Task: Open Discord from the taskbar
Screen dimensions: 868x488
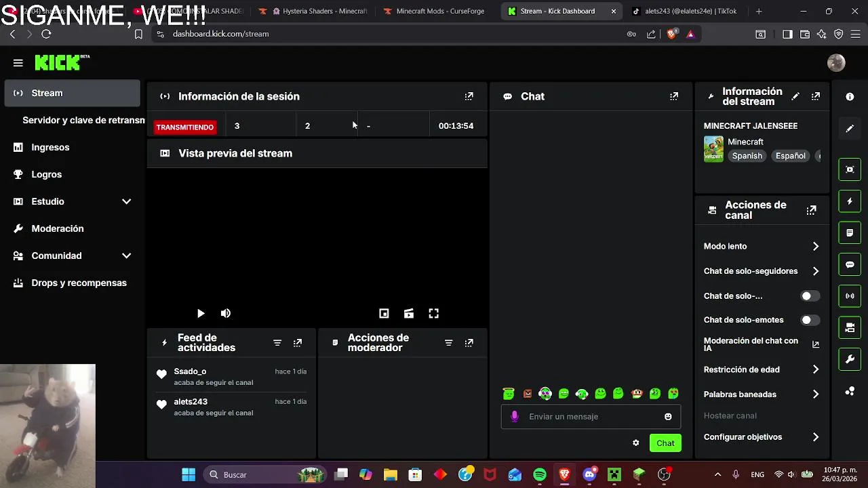Action: tap(589, 474)
